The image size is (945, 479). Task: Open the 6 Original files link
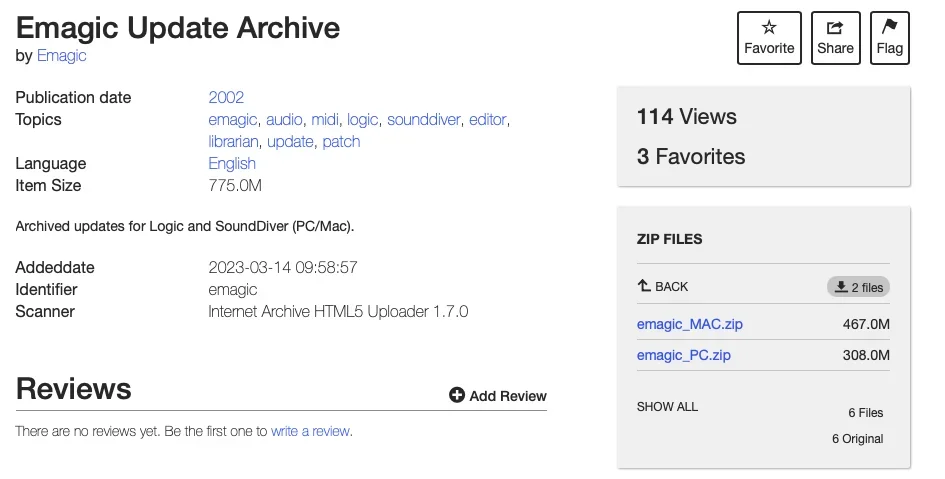tap(857, 439)
